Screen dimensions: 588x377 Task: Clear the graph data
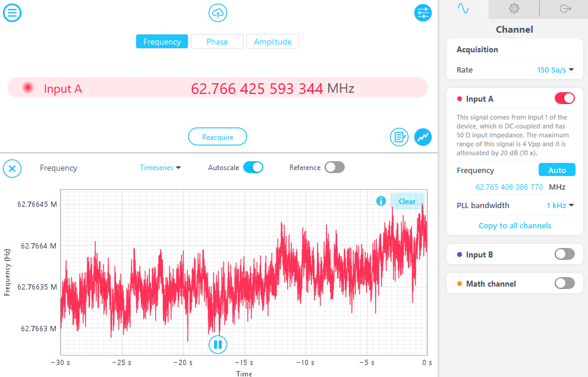(407, 202)
